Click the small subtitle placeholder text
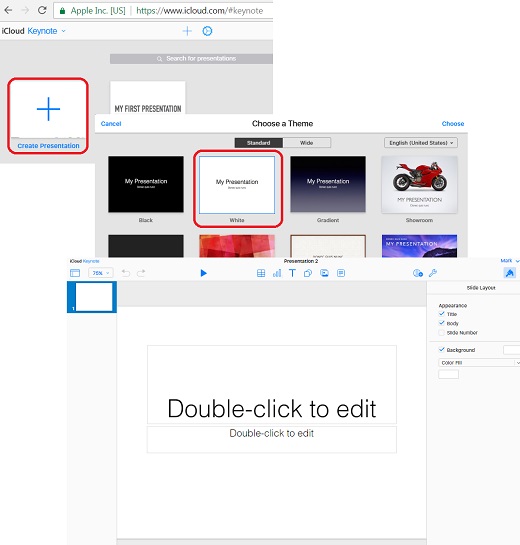The height and width of the screenshot is (545, 520). [x=272, y=433]
